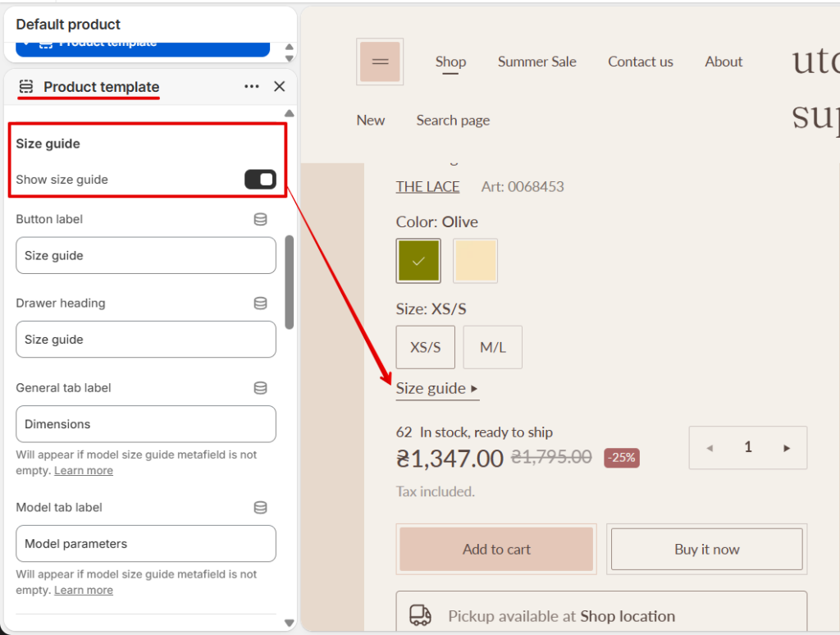Screen dimensions: 840x635
Task: Click the settings panel scroll down arrow
Action: (x=290, y=624)
